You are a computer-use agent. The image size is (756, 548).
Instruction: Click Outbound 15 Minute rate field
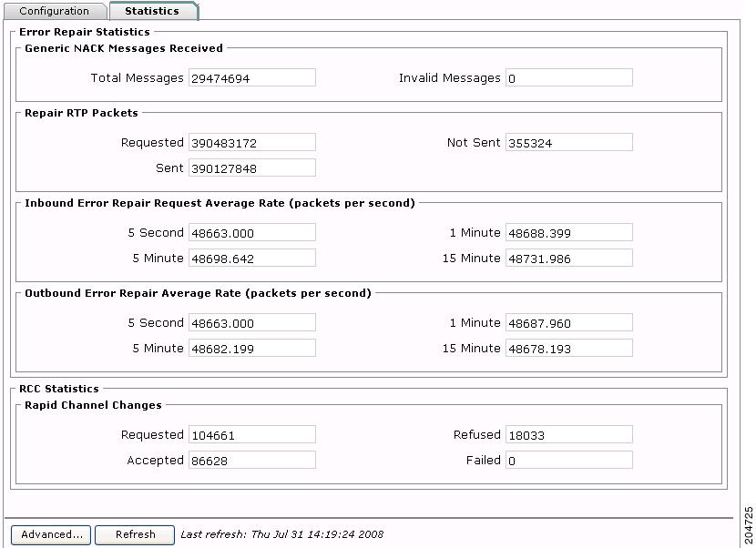click(x=569, y=349)
